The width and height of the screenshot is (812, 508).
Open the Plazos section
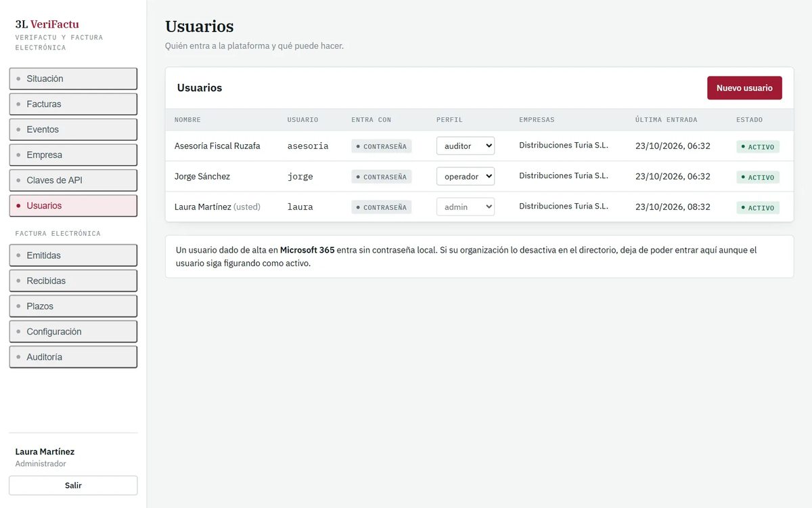[x=73, y=306]
